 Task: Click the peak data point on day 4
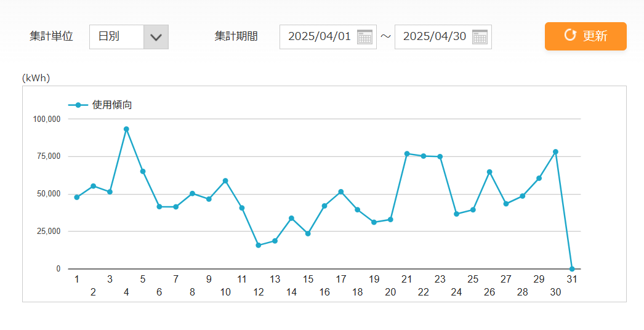126,129
